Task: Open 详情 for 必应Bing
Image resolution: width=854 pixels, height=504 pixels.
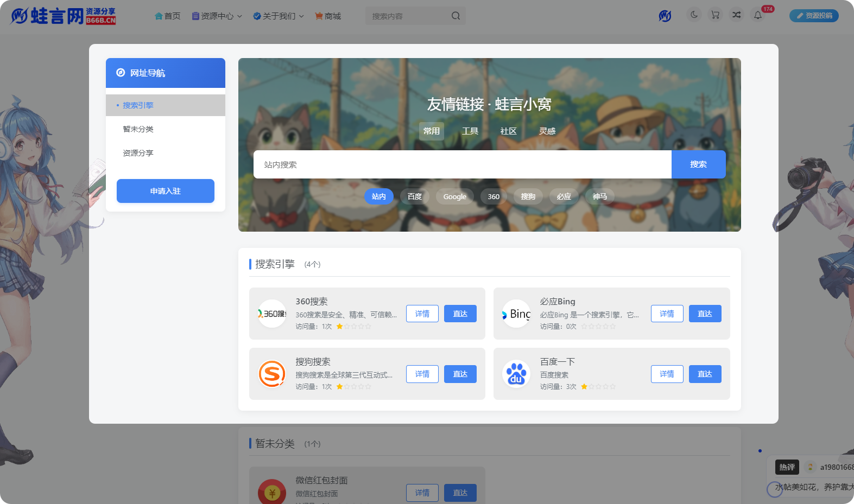Action: point(667,314)
